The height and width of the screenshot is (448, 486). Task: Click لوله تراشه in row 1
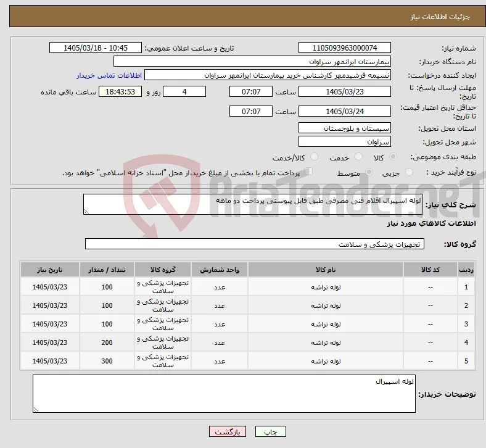[326, 287]
